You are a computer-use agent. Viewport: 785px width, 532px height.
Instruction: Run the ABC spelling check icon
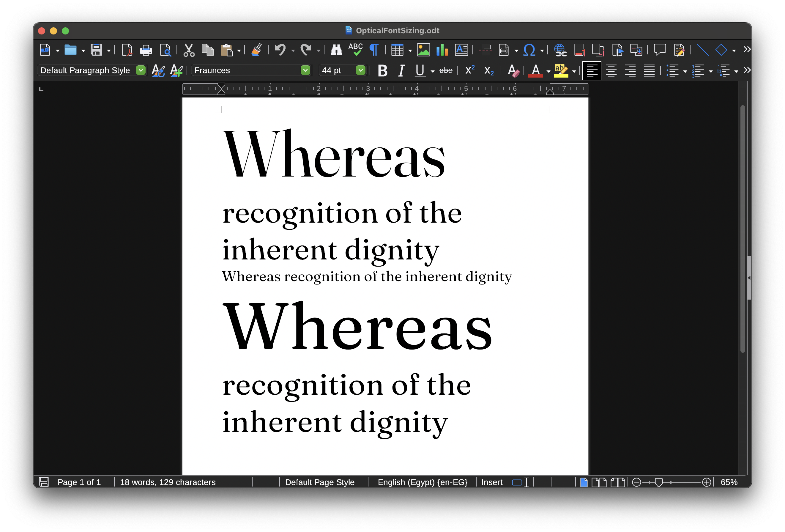[355, 50]
